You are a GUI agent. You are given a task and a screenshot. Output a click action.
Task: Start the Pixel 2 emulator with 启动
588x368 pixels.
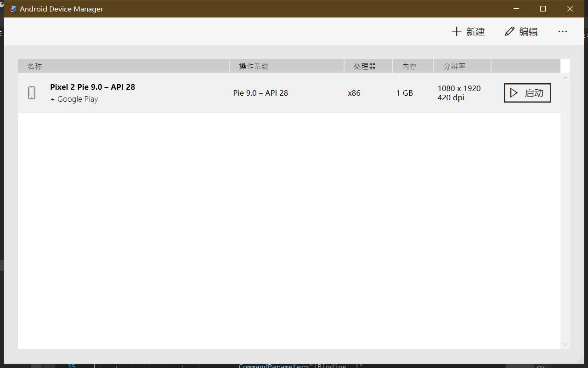click(x=527, y=93)
